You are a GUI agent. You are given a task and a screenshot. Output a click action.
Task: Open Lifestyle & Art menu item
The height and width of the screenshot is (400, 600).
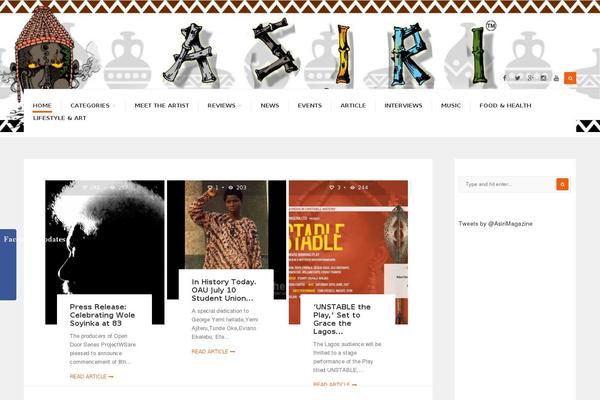click(60, 118)
